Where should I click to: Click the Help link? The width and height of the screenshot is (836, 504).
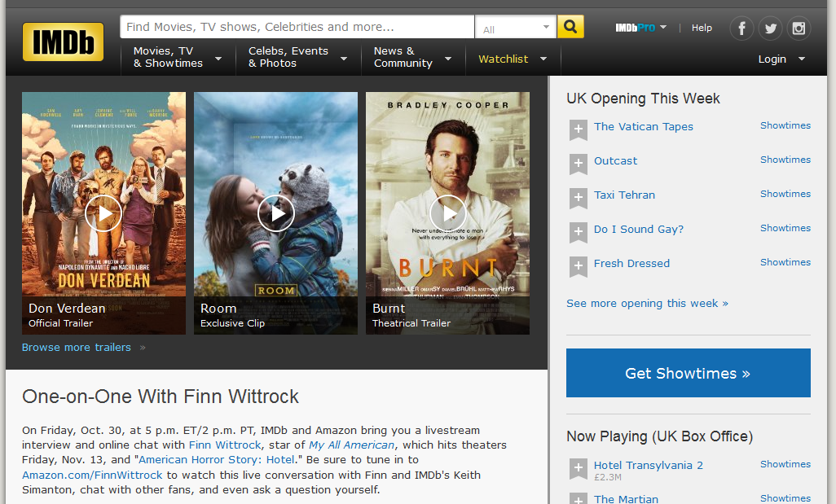[x=702, y=28]
